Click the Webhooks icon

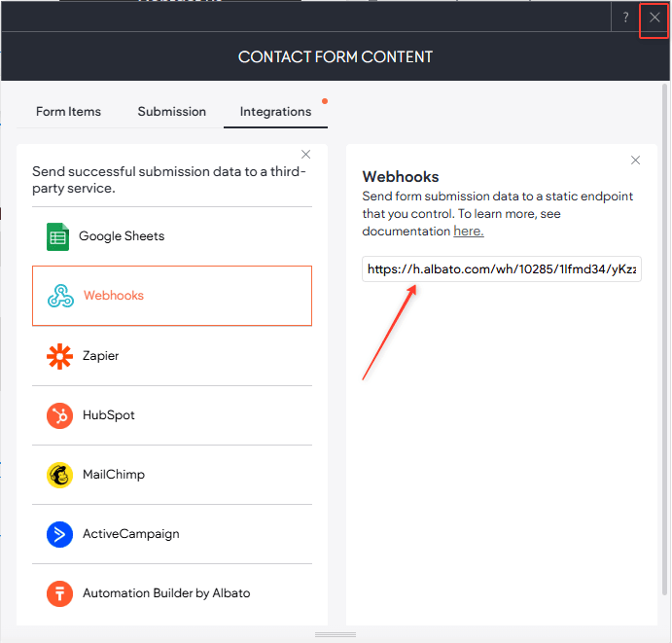pyautogui.click(x=60, y=296)
